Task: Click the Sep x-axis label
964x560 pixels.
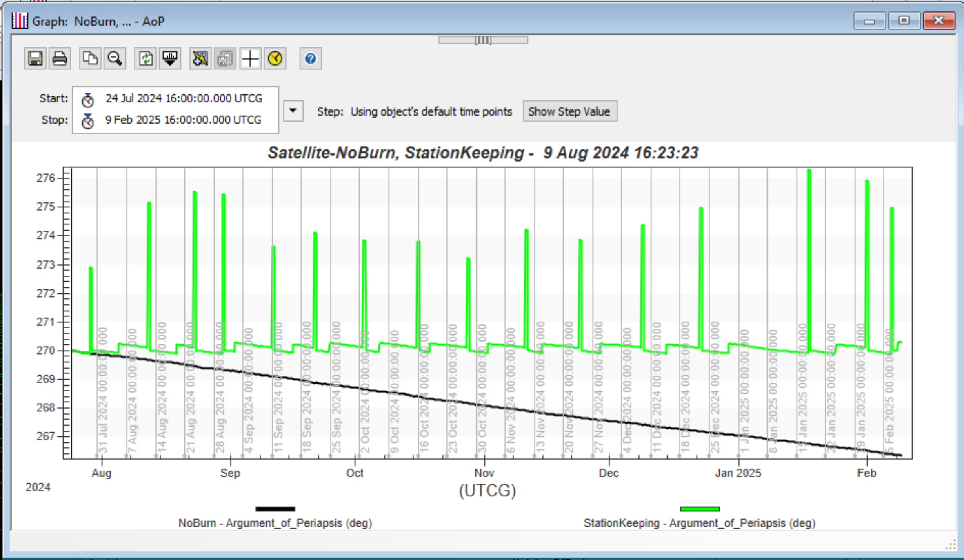Action: [x=230, y=473]
